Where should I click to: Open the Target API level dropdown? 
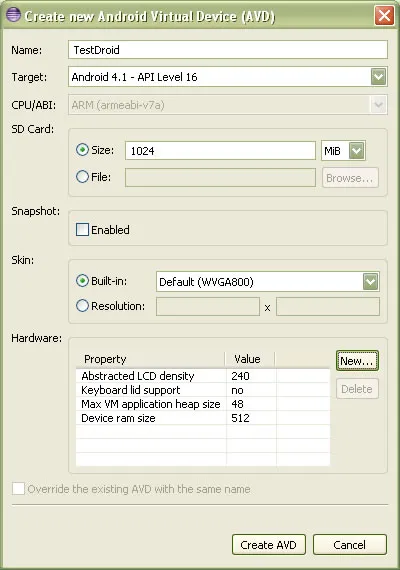(379, 77)
